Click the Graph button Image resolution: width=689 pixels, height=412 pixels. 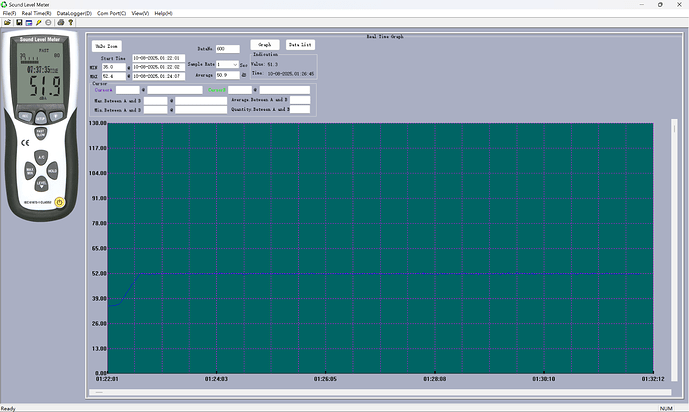[265, 45]
